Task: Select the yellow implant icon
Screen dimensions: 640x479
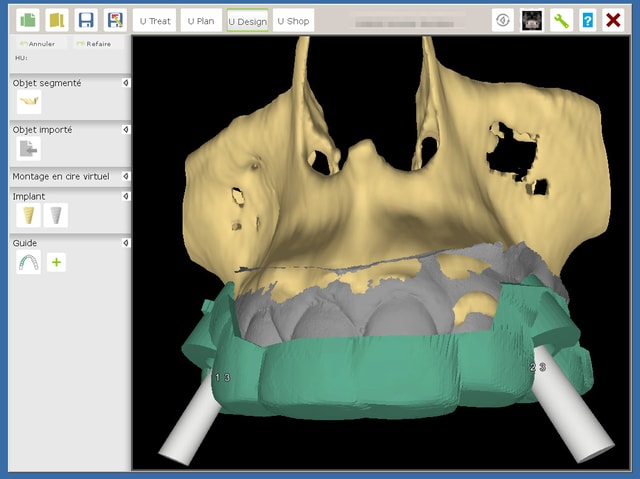Action: click(29, 215)
